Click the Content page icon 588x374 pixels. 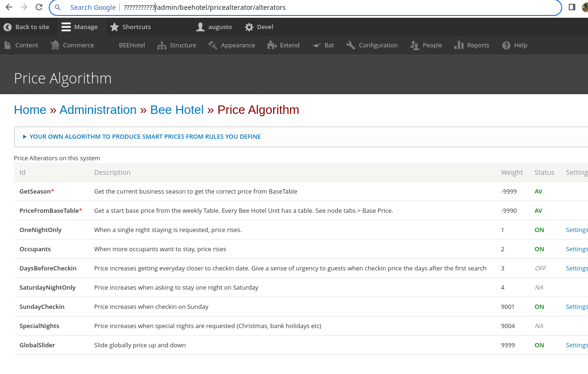[x=7, y=45]
